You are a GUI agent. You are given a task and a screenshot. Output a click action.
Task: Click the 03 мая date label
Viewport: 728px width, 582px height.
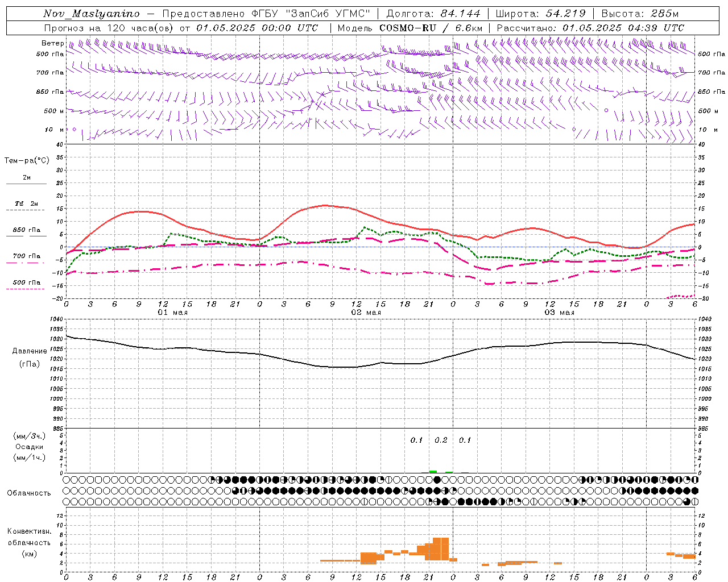(559, 313)
